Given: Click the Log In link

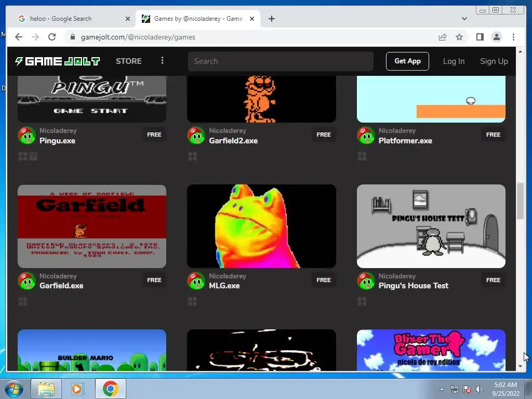Looking at the screenshot, I should pyautogui.click(x=454, y=61).
